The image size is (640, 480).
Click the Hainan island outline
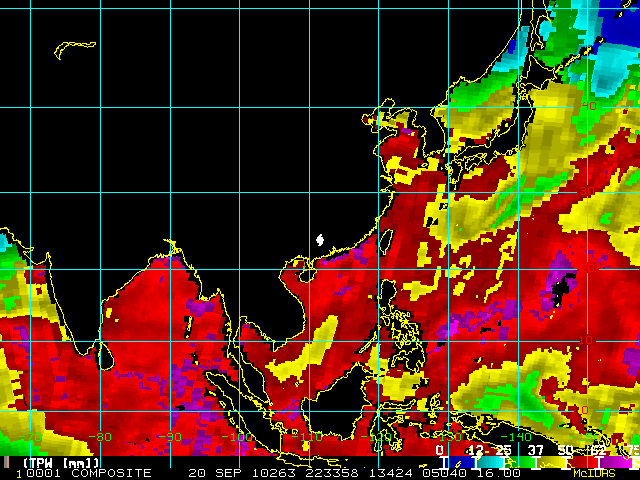click(306, 275)
